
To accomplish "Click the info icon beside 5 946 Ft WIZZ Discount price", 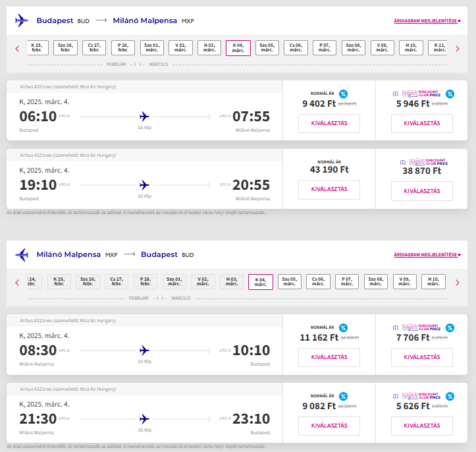I will pyautogui.click(x=395, y=94).
